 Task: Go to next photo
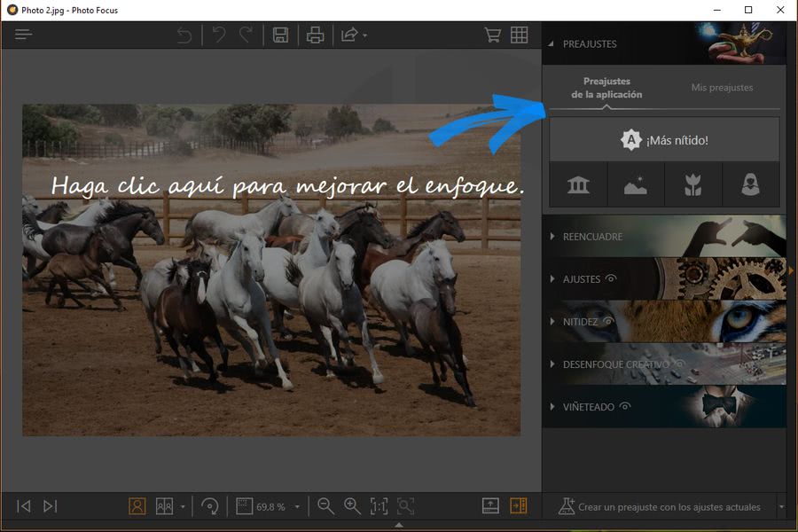point(50,506)
